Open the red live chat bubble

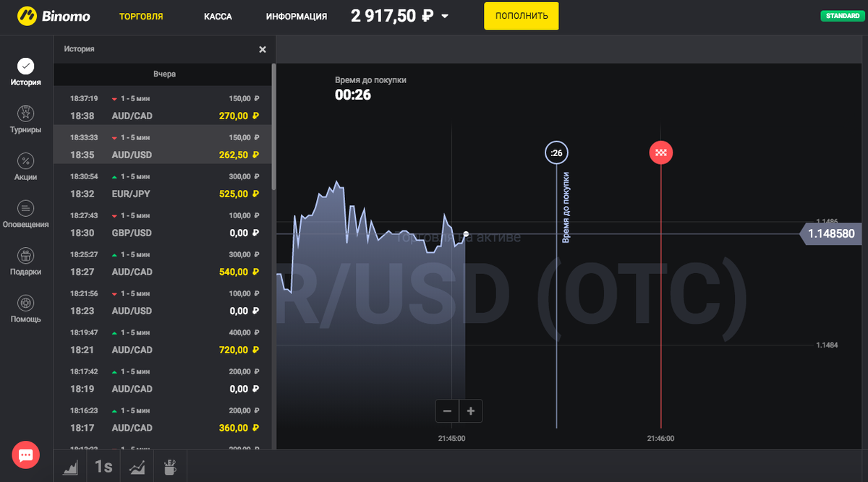click(x=25, y=455)
